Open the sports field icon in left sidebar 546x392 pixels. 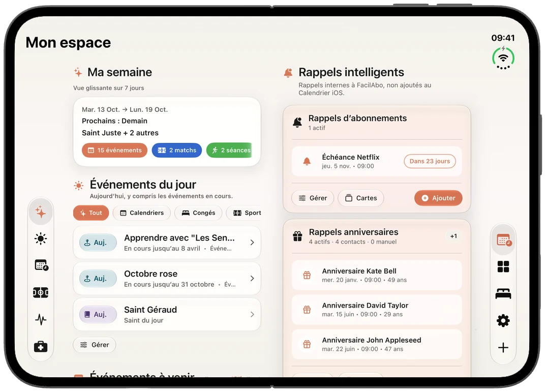[x=41, y=292]
